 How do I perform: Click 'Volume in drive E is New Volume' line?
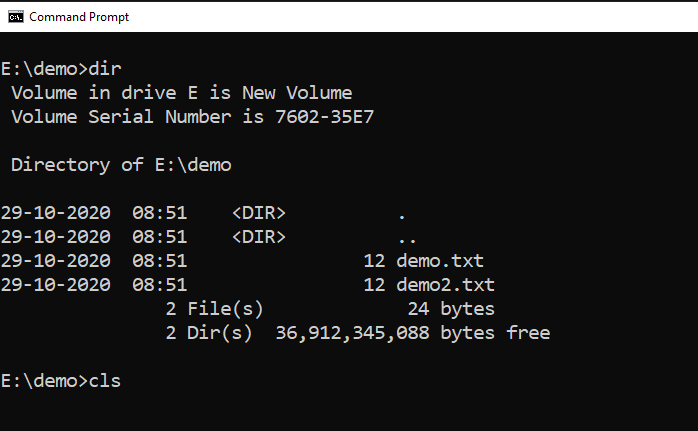tap(182, 93)
